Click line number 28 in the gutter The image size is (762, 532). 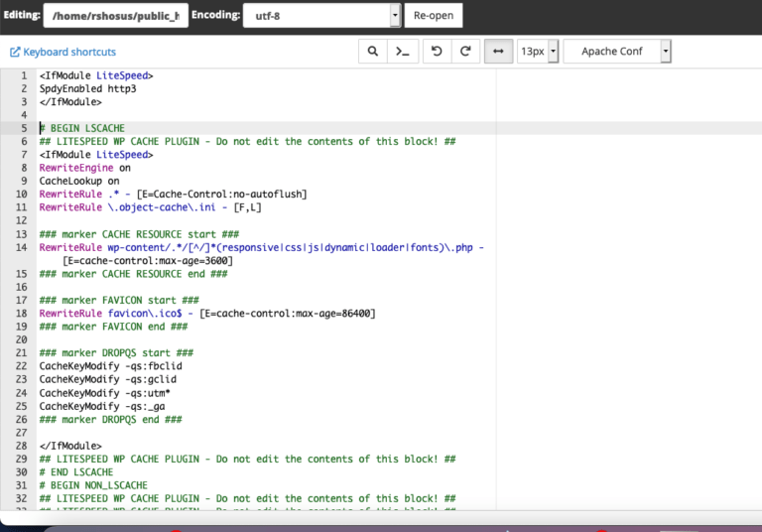(x=22, y=446)
